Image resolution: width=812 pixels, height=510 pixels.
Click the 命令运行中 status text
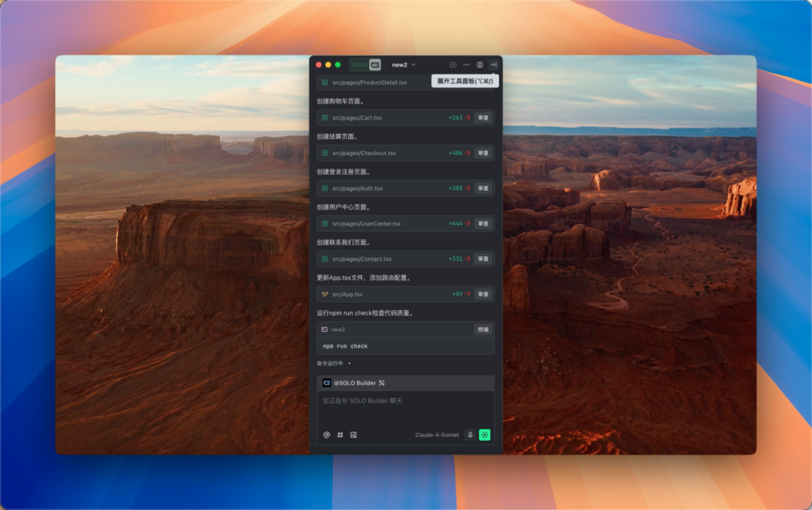point(330,363)
